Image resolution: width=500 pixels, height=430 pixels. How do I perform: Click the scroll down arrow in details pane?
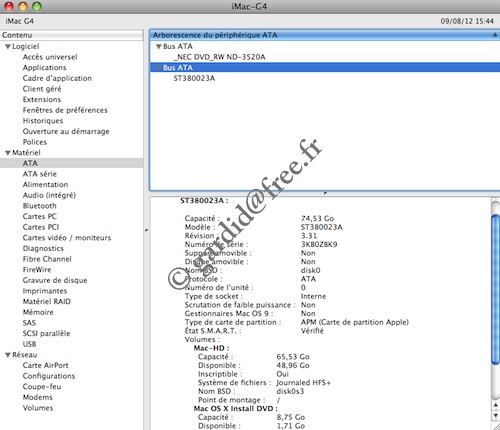pos(496,416)
